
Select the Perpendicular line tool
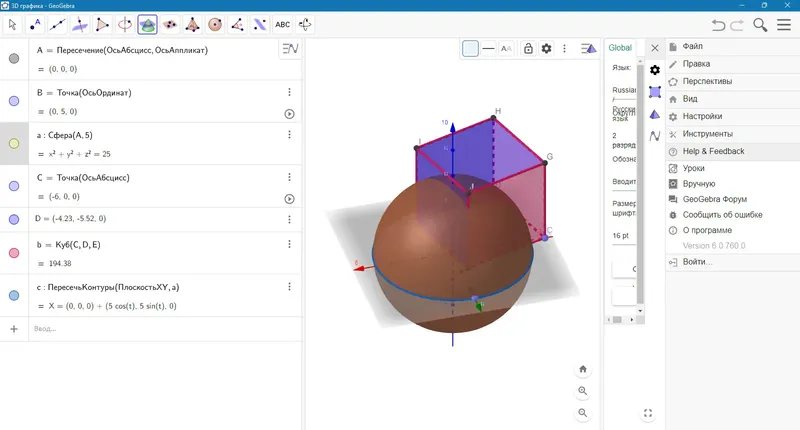pos(80,24)
